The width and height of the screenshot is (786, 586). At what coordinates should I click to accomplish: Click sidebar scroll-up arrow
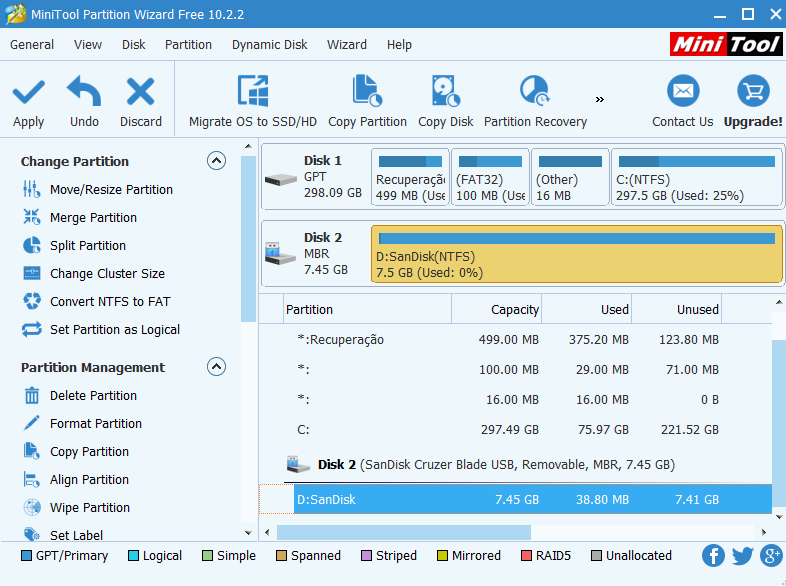tap(248, 146)
